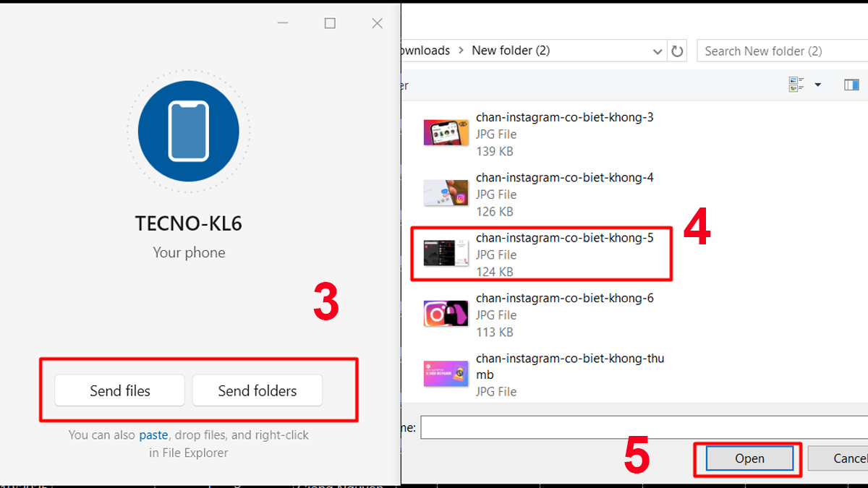Viewport: 868px width, 488px height.
Task: Click file name chan-instagram-co-biet-khong-thumb
Action: (x=570, y=367)
